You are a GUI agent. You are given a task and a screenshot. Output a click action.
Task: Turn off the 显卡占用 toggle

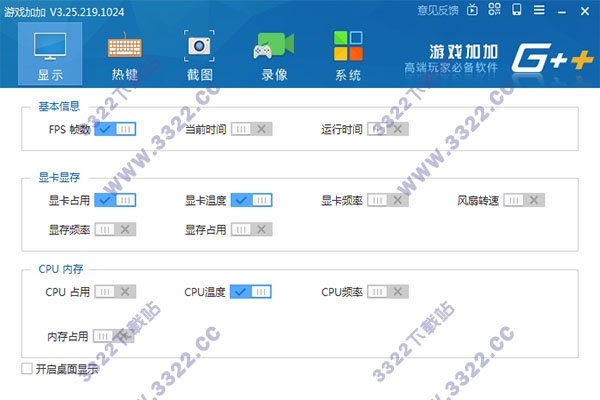tap(115, 200)
